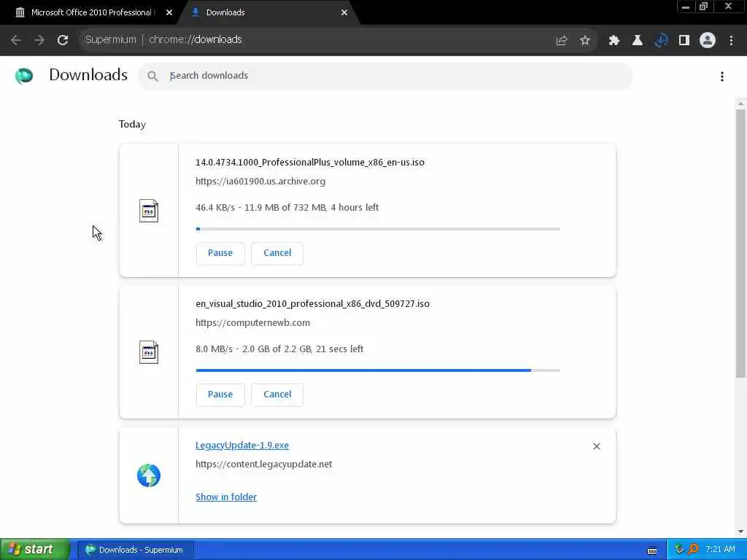Show LegacyUpdate in folder

click(226, 497)
